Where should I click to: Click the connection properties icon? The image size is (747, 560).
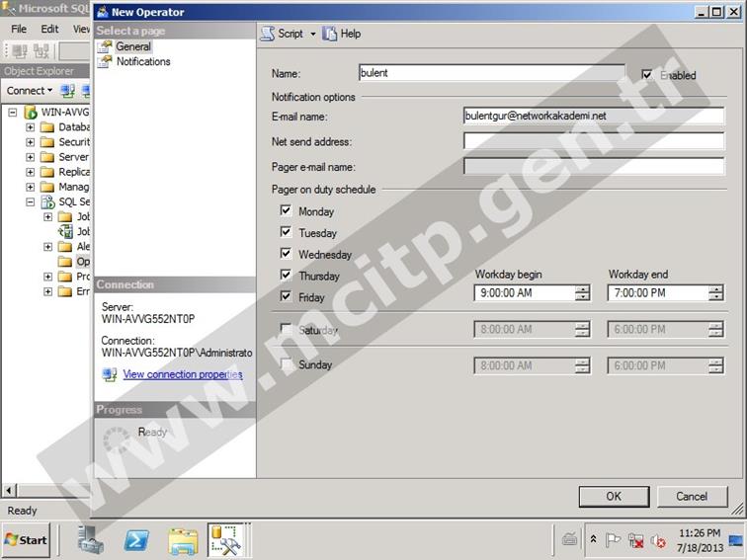tap(109, 374)
